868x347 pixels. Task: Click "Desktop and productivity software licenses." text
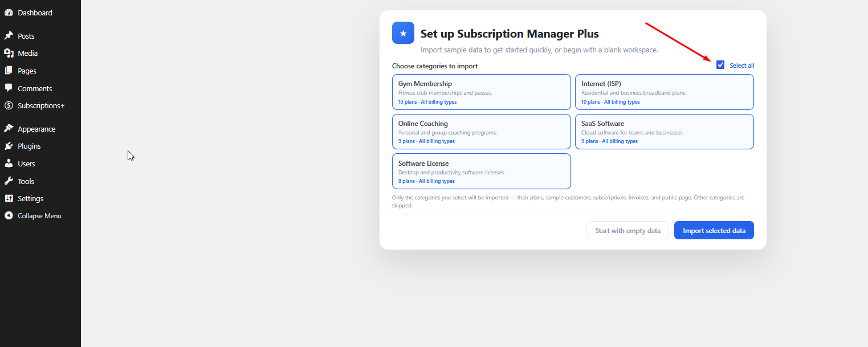pos(452,173)
